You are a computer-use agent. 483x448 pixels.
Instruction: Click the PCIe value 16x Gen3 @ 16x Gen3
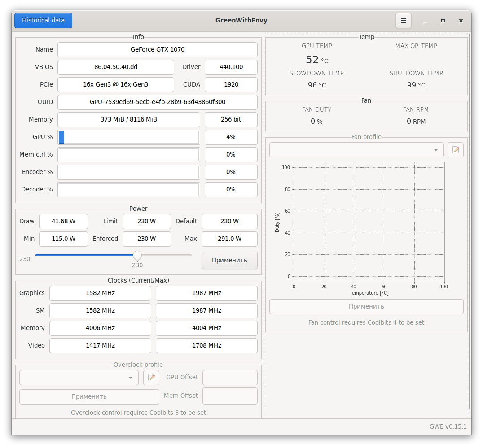click(116, 85)
